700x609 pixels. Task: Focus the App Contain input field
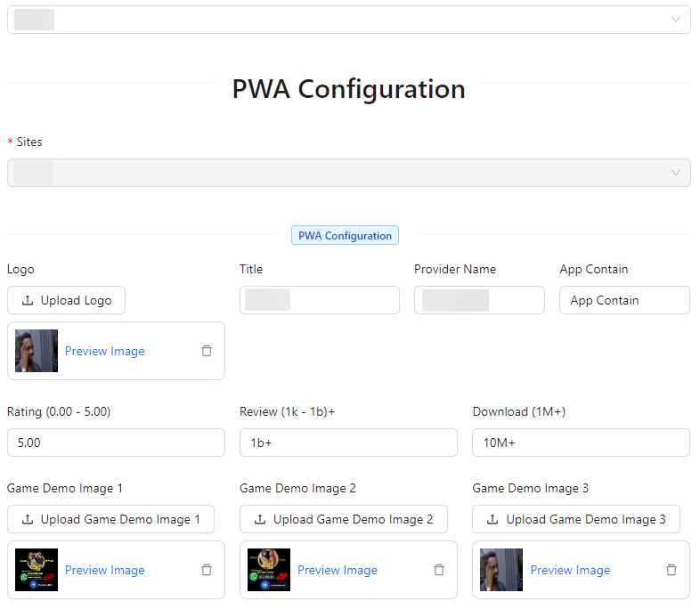click(x=624, y=300)
